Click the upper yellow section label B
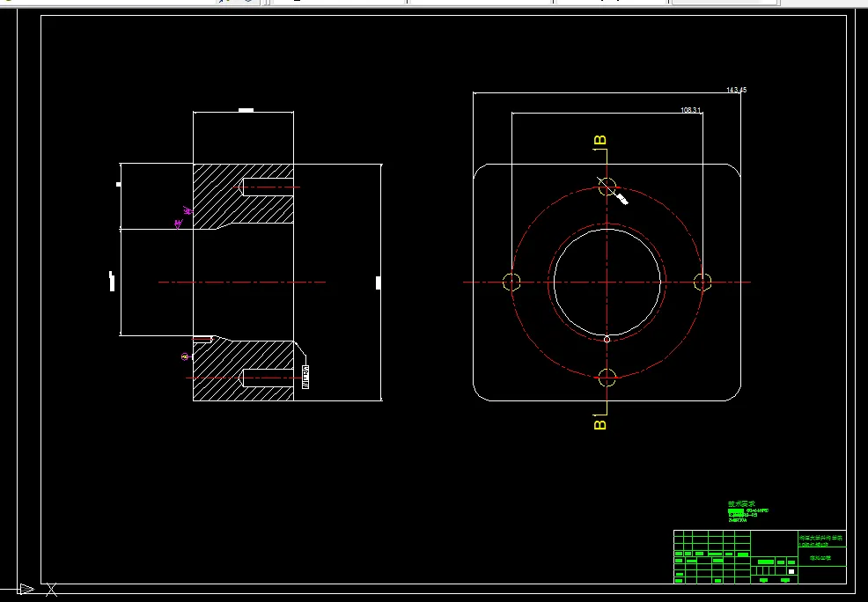868x602 pixels. (600, 141)
